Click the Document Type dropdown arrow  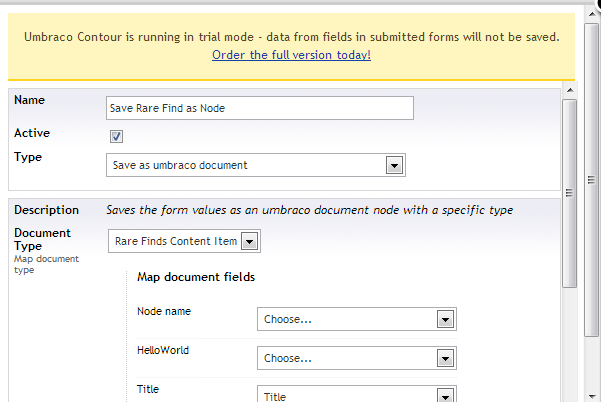pos(250,241)
